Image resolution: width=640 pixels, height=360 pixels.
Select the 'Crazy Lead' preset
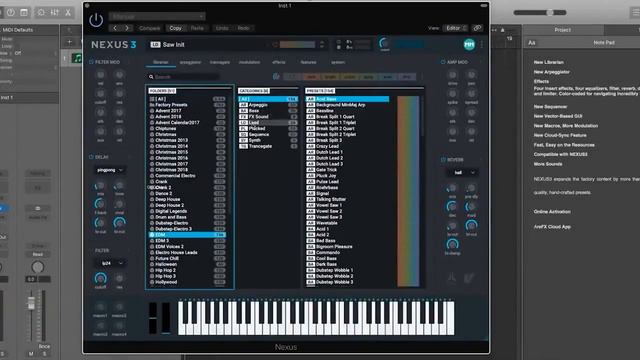click(347, 146)
